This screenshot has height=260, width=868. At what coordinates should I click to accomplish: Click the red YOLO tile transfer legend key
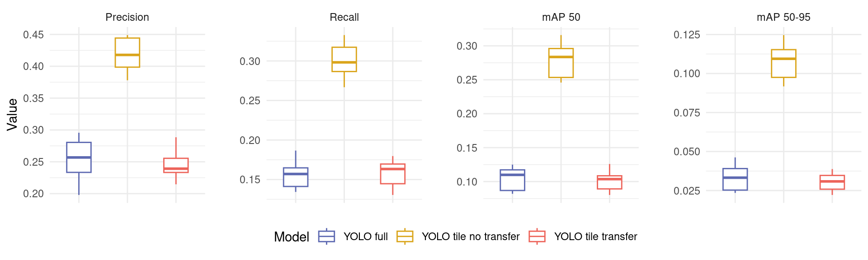pos(537,237)
